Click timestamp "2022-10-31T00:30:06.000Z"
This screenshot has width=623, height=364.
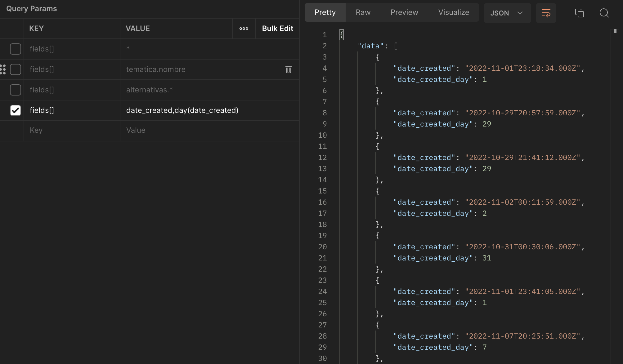coord(522,247)
